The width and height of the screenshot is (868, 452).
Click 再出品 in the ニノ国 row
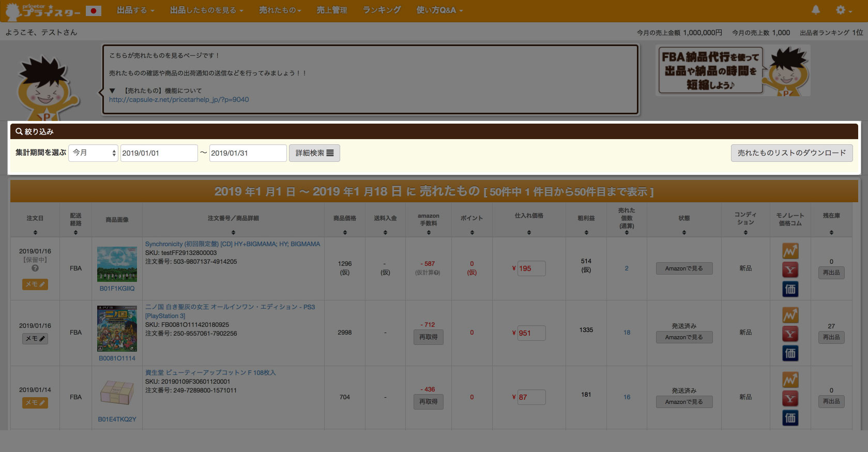(831, 337)
